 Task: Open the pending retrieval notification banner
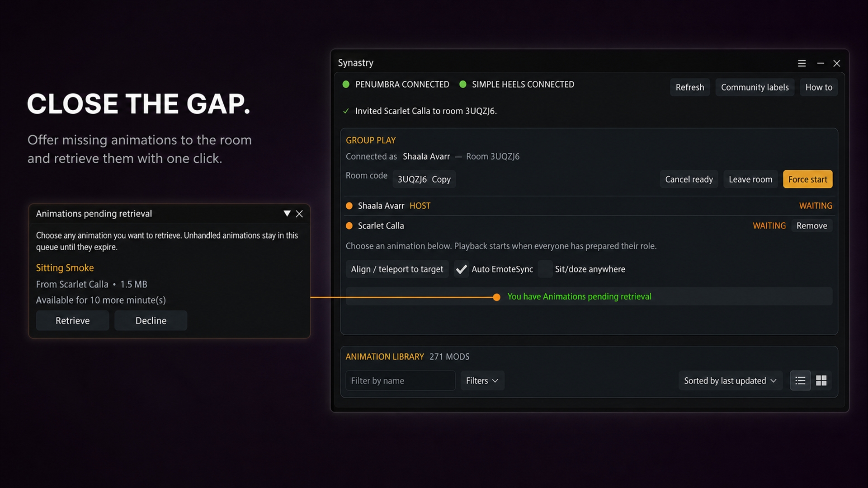point(589,296)
